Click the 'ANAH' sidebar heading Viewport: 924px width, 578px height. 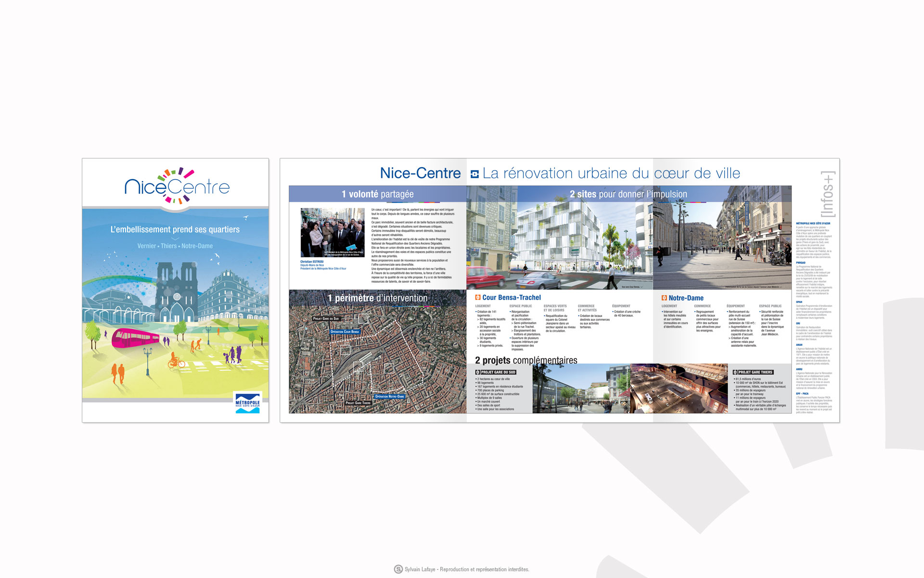coord(799,345)
